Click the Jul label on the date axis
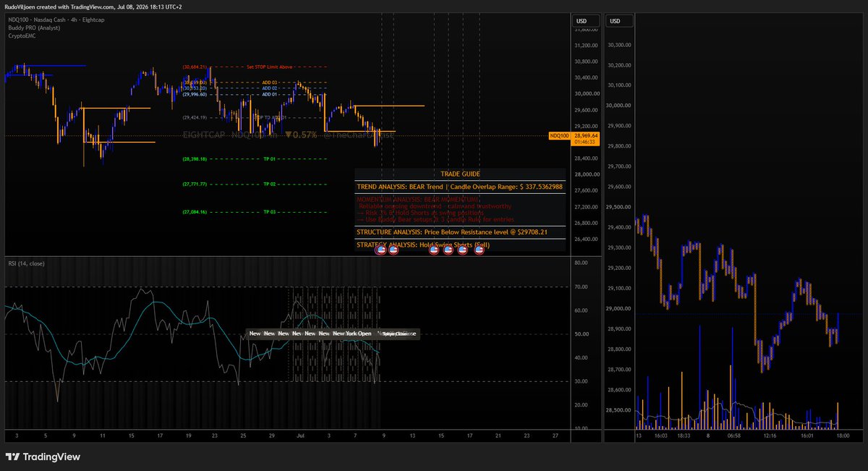Screen dimensions: 868x471 299,436
